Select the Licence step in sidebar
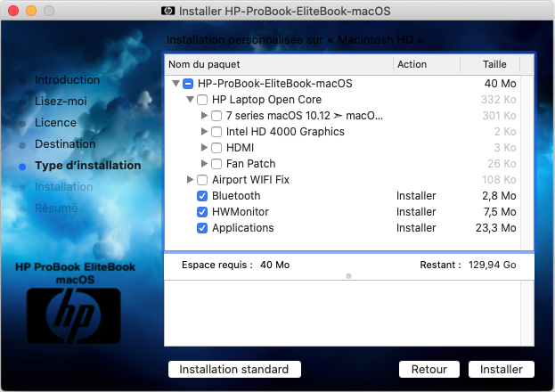The width and height of the screenshot is (555, 392). click(x=55, y=123)
